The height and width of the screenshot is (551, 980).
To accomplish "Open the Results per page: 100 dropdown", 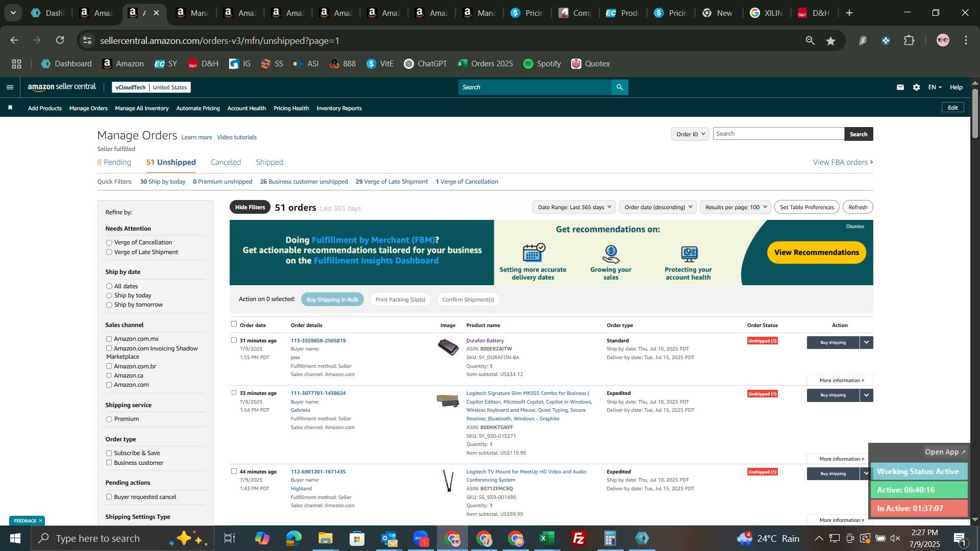I will [736, 207].
